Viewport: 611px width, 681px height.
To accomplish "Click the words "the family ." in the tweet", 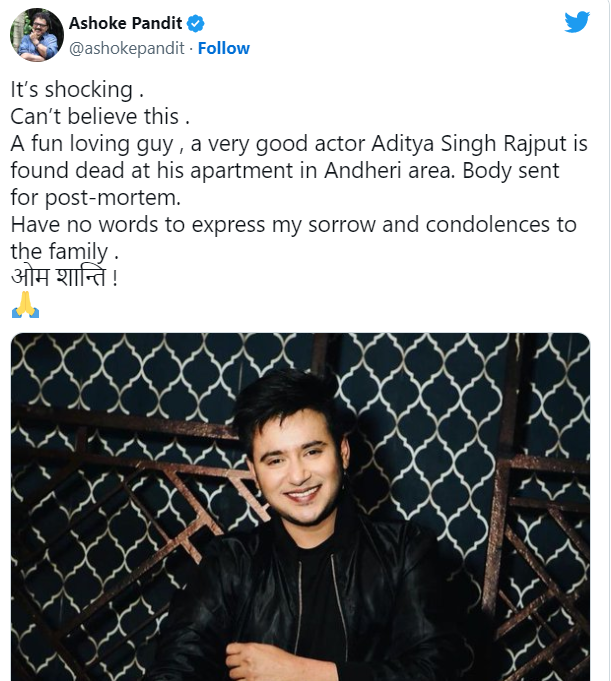I will [70, 251].
